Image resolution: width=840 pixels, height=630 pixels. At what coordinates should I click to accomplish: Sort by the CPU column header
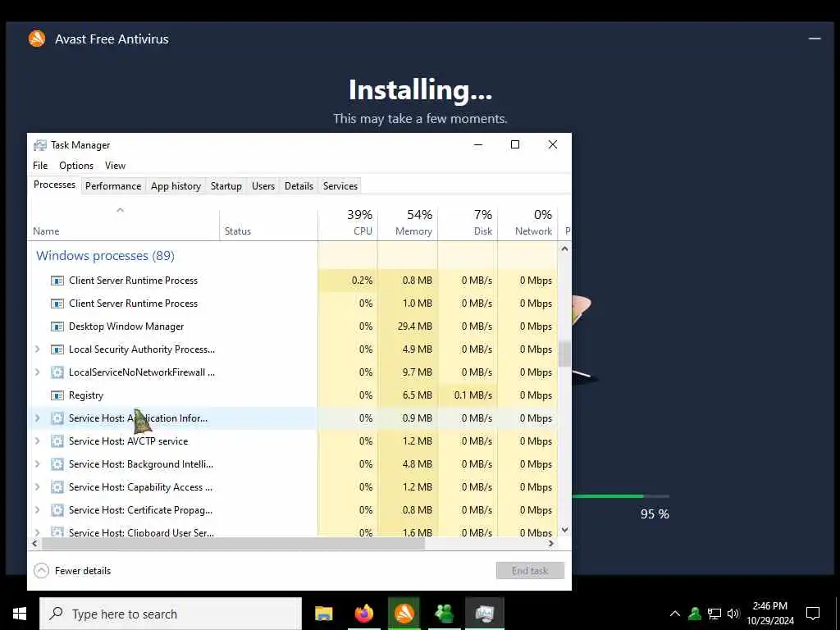pyautogui.click(x=348, y=223)
